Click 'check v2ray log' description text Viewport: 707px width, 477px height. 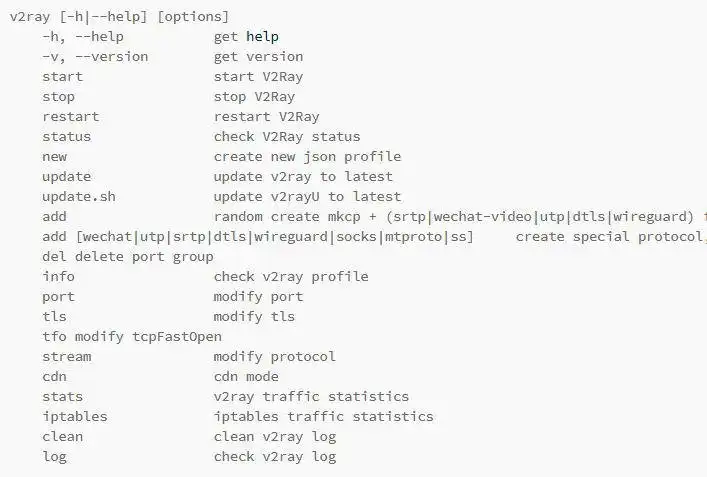tap(275, 457)
